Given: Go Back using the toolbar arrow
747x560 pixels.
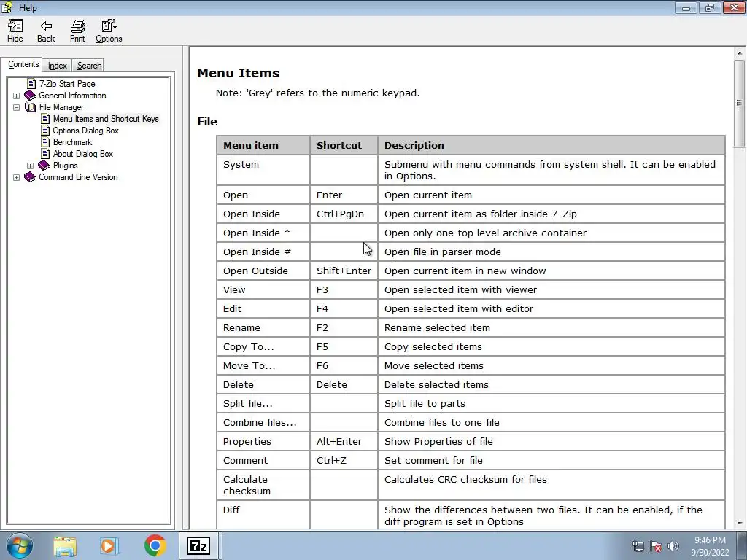Looking at the screenshot, I should [x=46, y=31].
